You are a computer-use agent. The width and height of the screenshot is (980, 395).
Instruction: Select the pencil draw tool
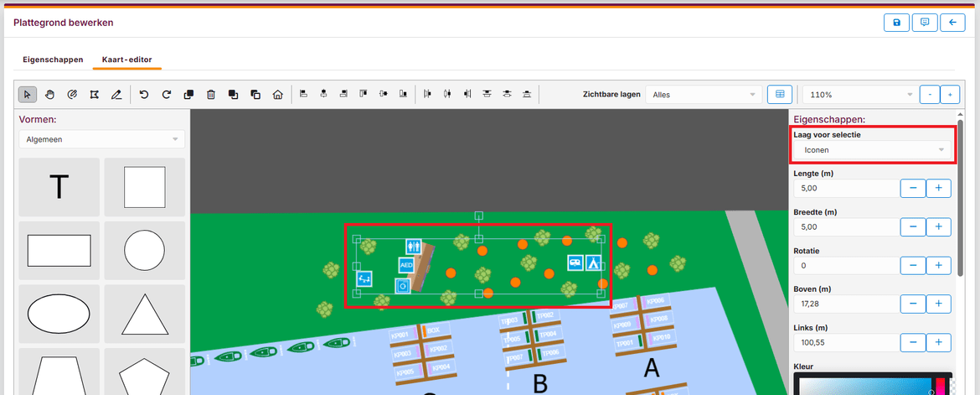click(x=116, y=95)
